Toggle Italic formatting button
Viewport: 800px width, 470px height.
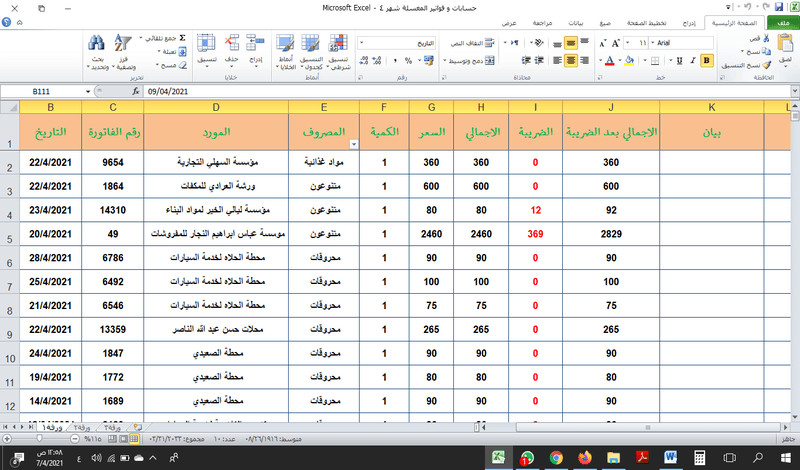[x=693, y=60]
